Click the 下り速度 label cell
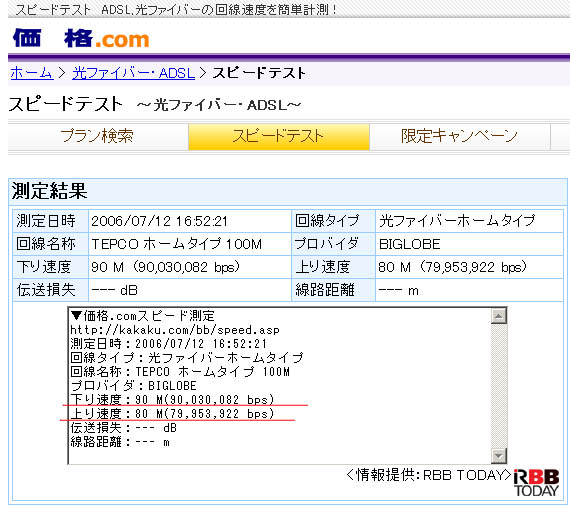 [51, 267]
